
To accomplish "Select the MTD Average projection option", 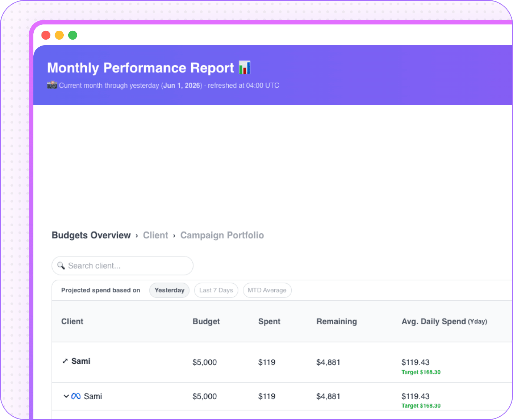I will (x=267, y=290).
